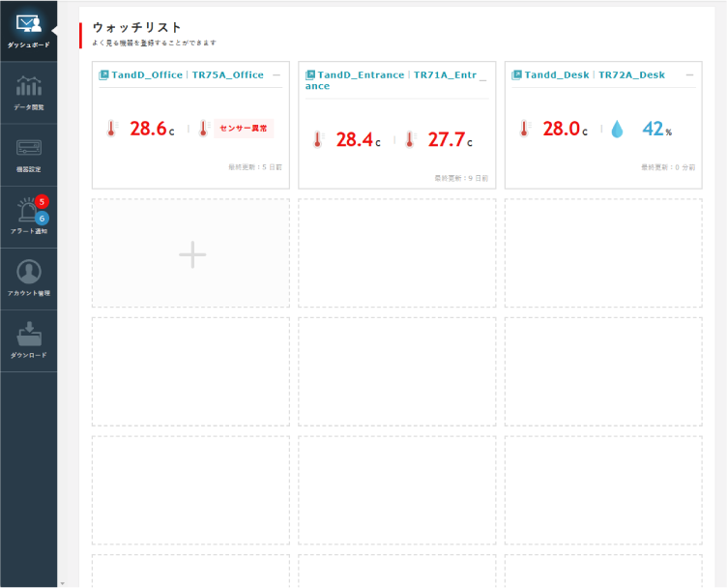Screen dimensions: 727x588
Task: Click the blue alert badge showing 6
Action: (x=42, y=218)
